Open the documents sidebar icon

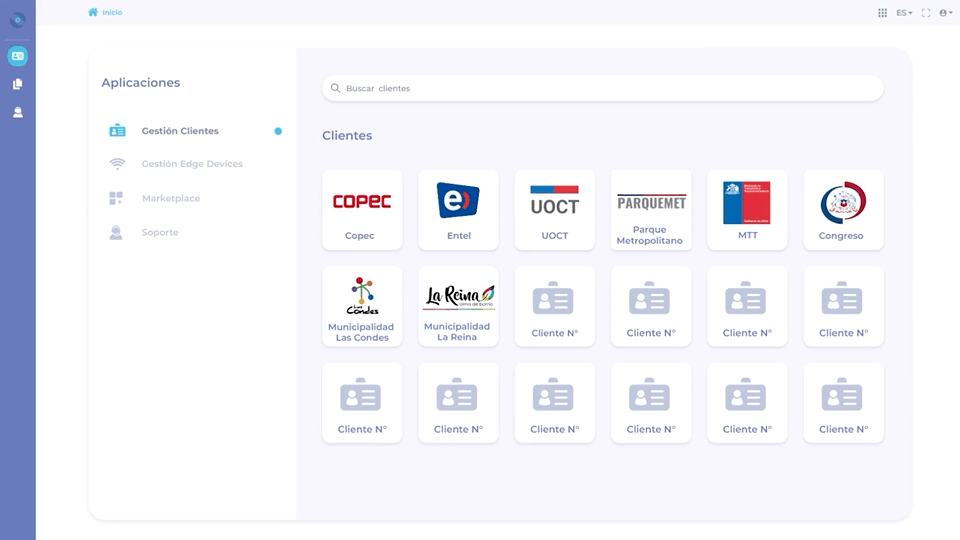[x=18, y=84]
